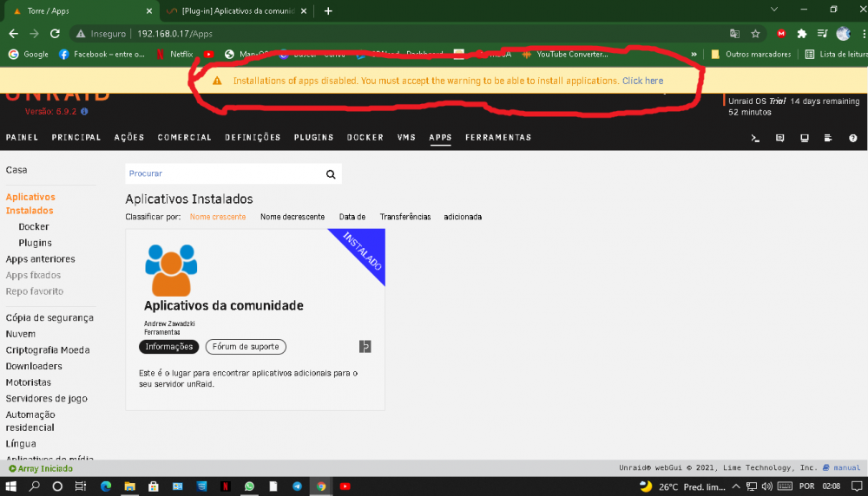868x496 pixels.
Task: Click the Informações button
Action: pyautogui.click(x=169, y=347)
